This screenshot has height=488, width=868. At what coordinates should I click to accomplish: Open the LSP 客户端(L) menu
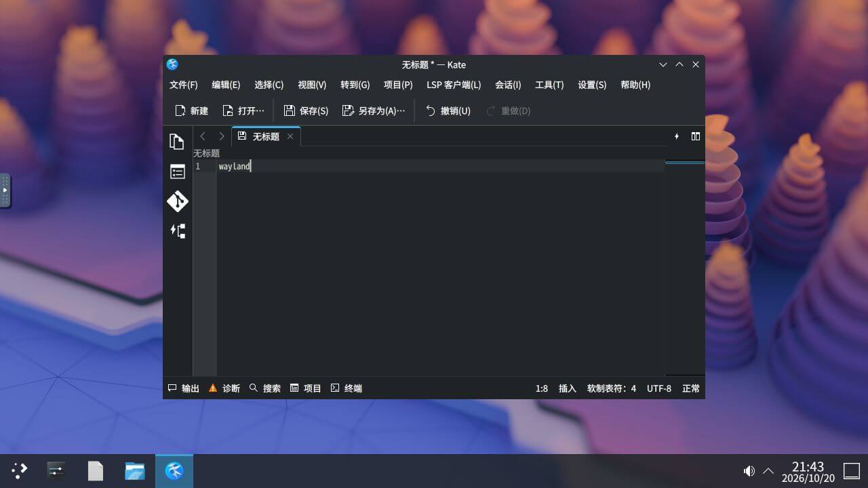pyautogui.click(x=454, y=85)
